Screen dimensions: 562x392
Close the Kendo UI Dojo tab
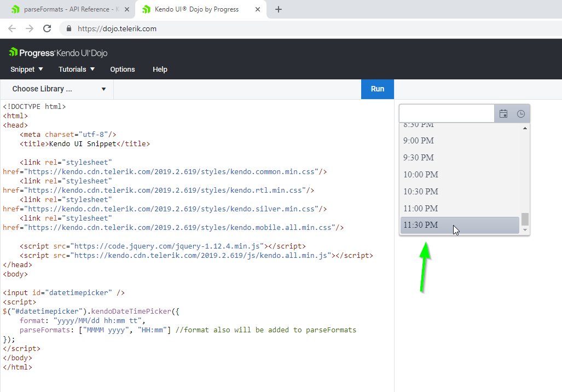point(258,9)
